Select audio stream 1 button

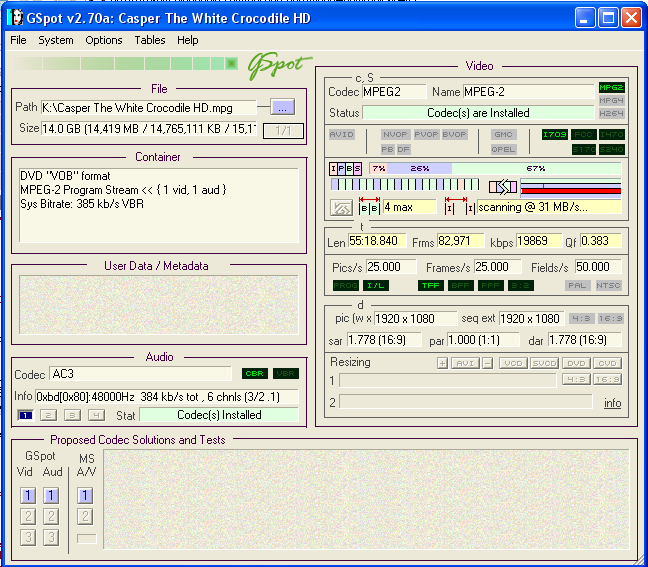(26, 415)
